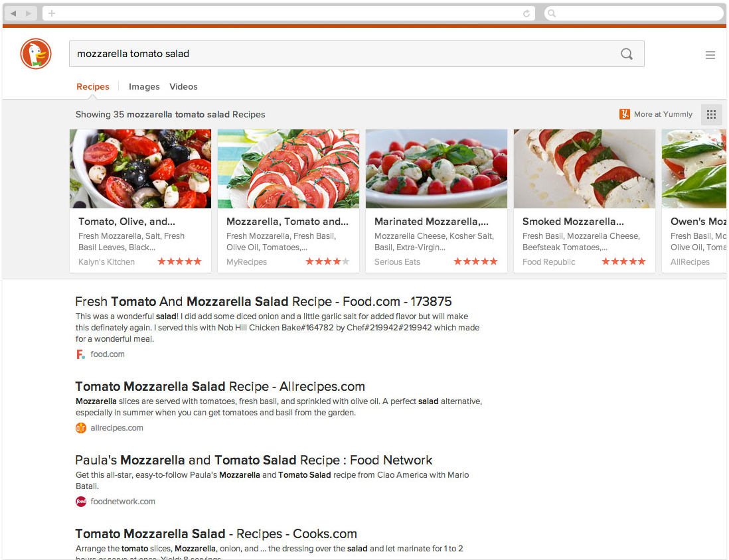
Task: Click the DuckDuckGo duck logo
Action: tap(36, 54)
